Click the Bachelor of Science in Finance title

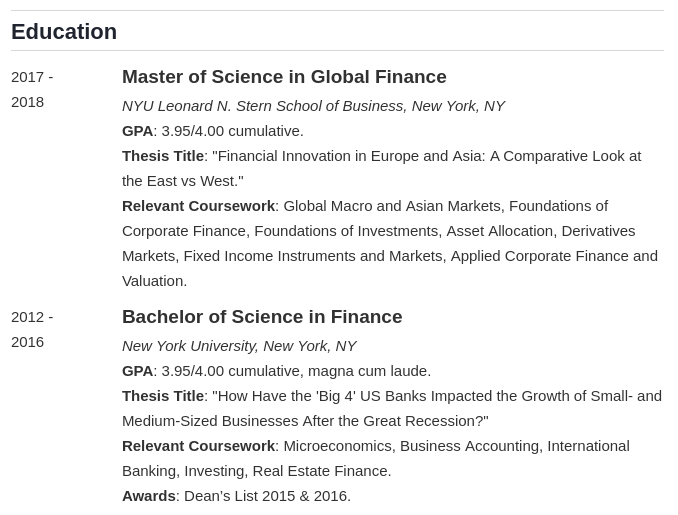click(x=262, y=317)
